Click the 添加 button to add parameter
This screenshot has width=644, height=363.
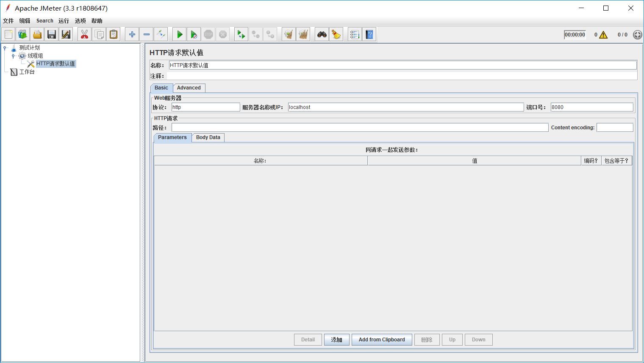tap(336, 339)
